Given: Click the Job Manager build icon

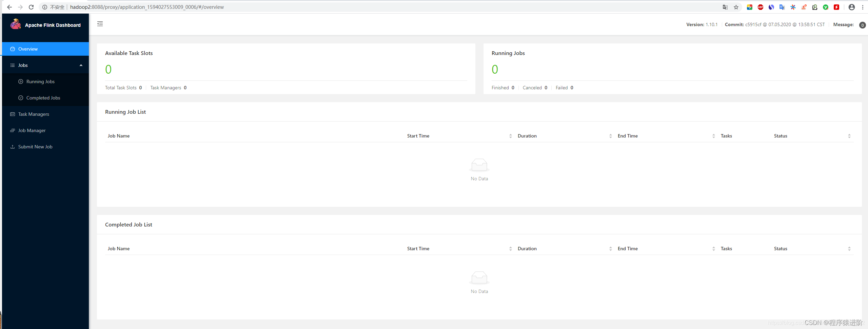Looking at the screenshot, I should click(13, 130).
